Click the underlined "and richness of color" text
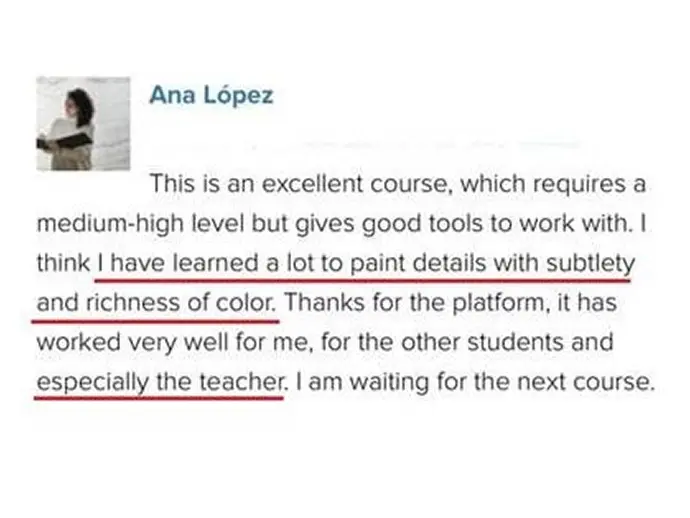This screenshot has height=518, width=690. (156, 302)
